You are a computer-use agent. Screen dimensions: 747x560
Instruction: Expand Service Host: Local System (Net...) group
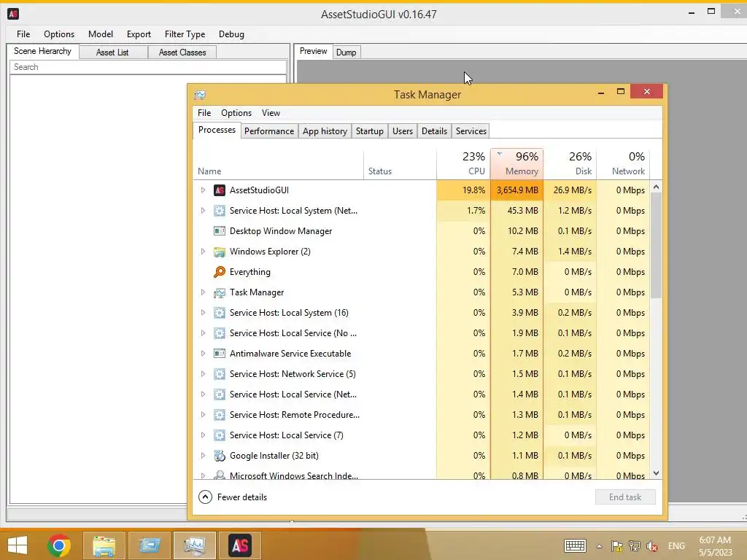click(203, 211)
